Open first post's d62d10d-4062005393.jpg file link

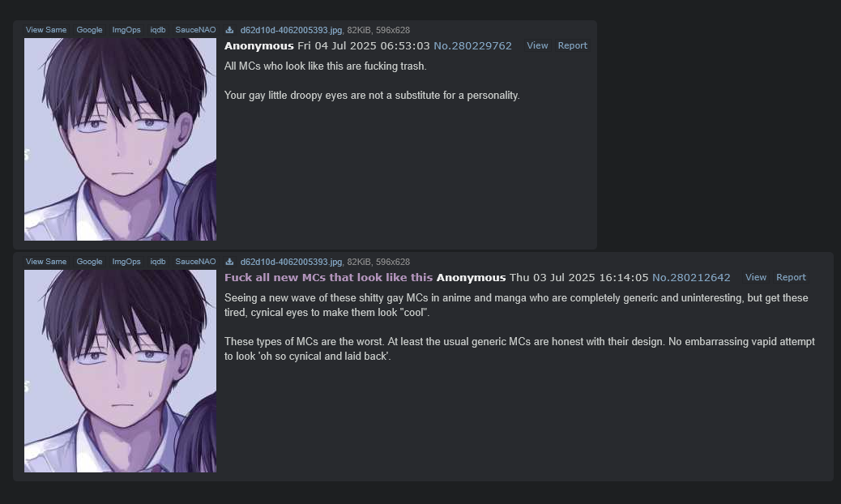tap(291, 30)
